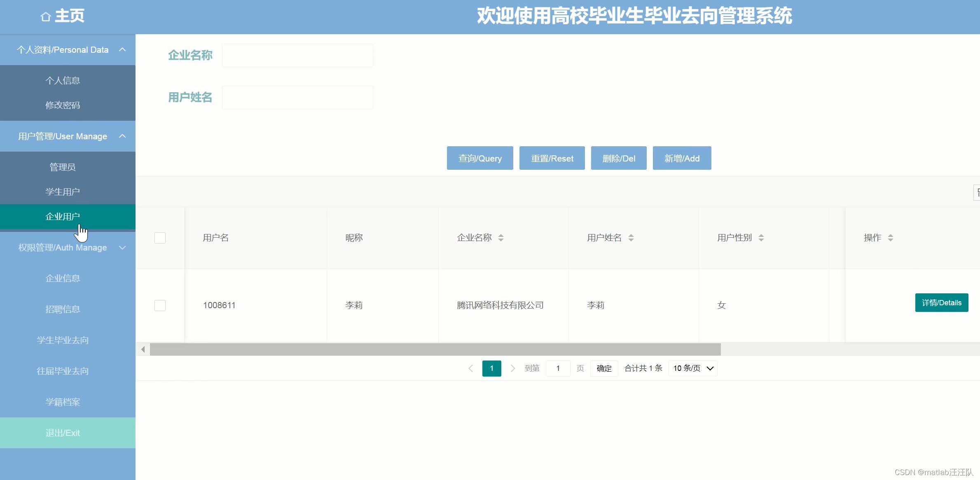Open 详情/Details for 李莉
This screenshot has width=980, height=480.
click(x=941, y=303)
